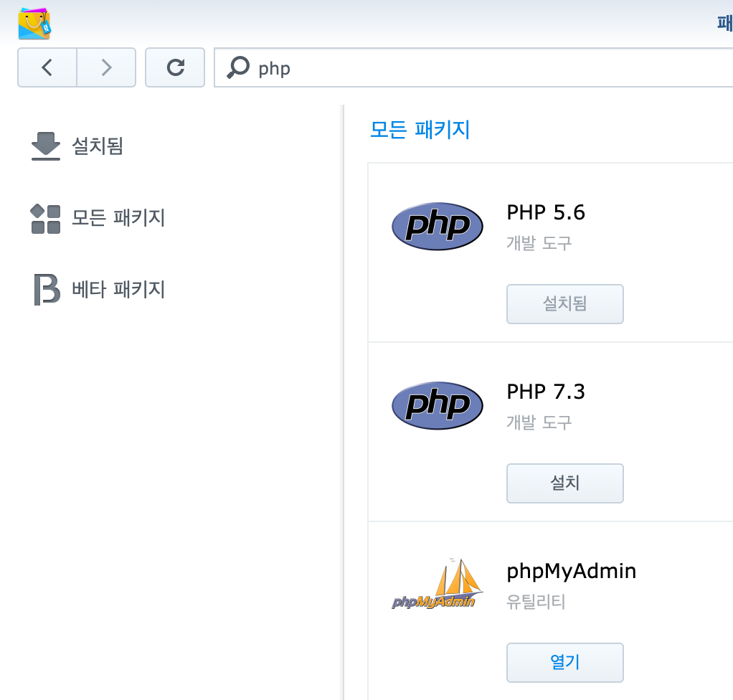This screenshot has height=700, width=733.
Task: Click the Package Center shopping bag icon
Action: pyautogui.click(x=34, y=24)
